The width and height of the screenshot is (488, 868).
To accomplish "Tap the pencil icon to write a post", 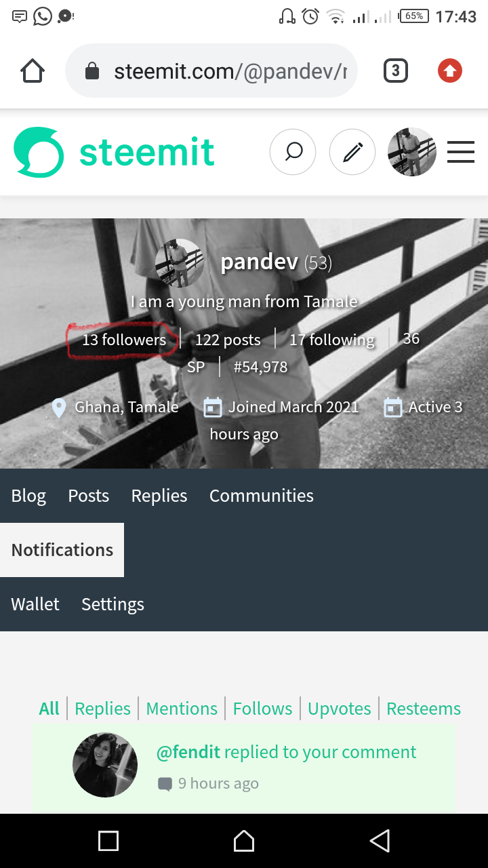I will click(x=352, y=152).
